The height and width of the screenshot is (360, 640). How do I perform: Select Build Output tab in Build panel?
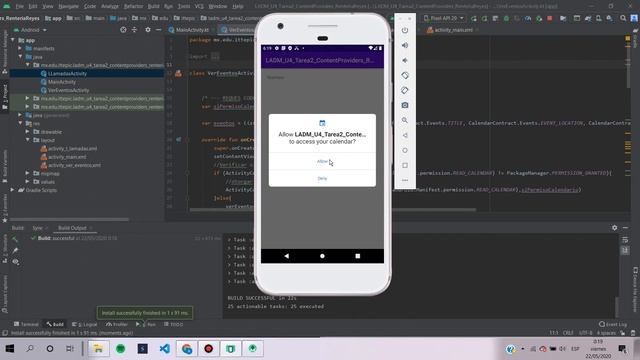pos(72,228)
